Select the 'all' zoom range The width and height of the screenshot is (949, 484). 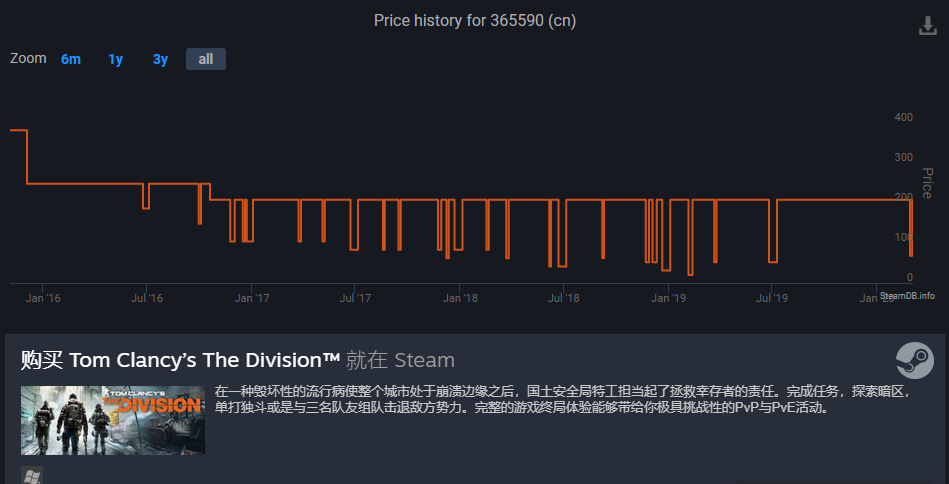pos(206,59)
